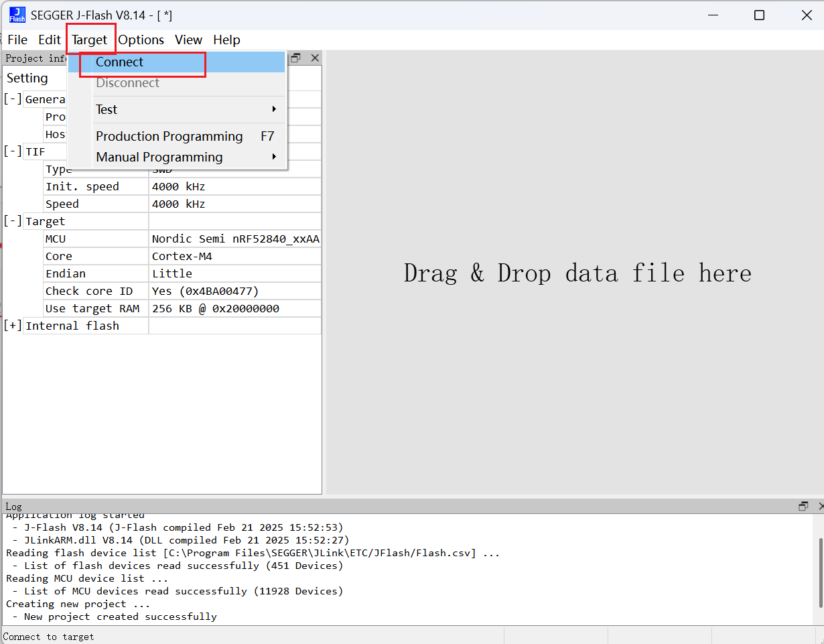Choose Connect from the Target menu
This screenshot has height=644, width=824.
pyautogui.click(x=178, y=62)
